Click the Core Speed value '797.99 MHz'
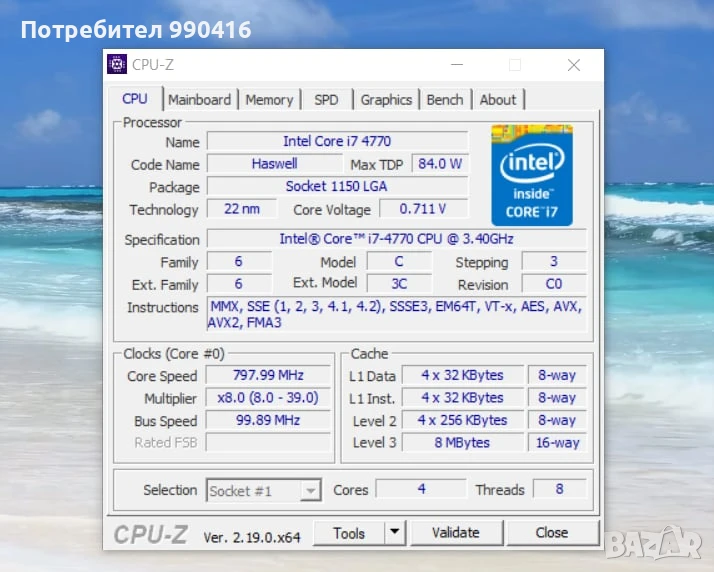The width and height of the screenshot is (714, 572). pyautogui.click(x=268, y=375)
